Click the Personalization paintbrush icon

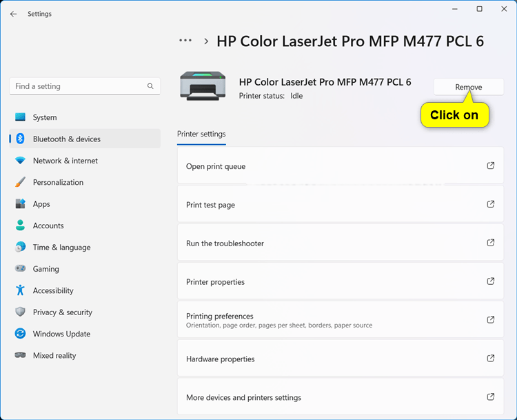tap(20, 182)
